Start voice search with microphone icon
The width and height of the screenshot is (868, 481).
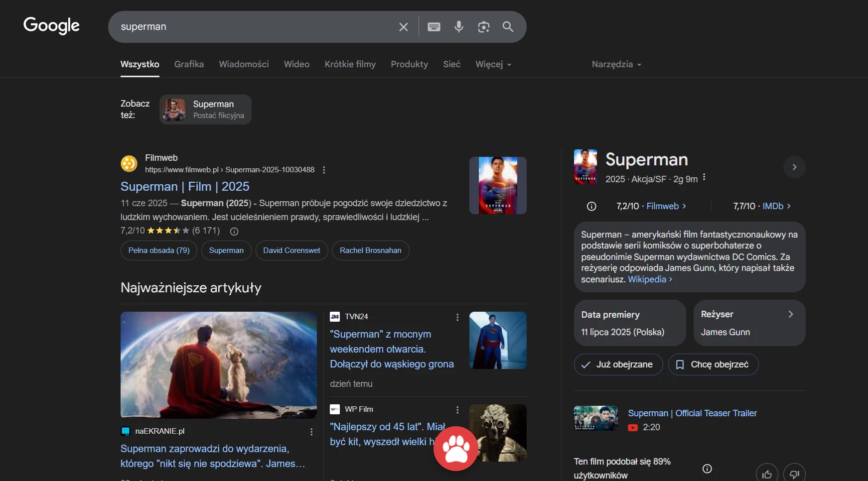pyautogui.click(x=459, y=27)
